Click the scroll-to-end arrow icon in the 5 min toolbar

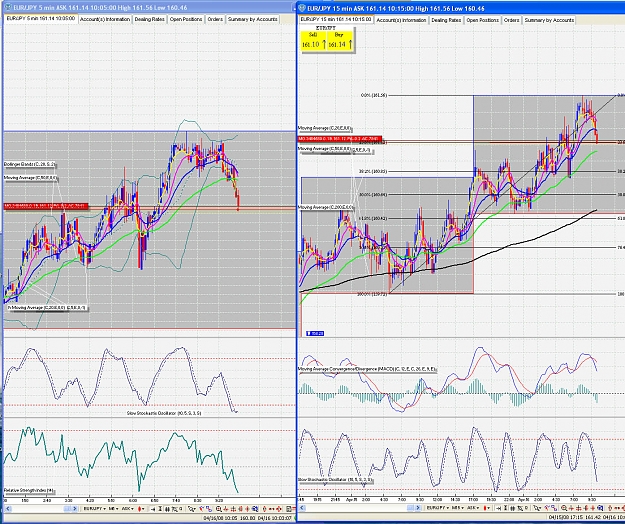point(153,508)
